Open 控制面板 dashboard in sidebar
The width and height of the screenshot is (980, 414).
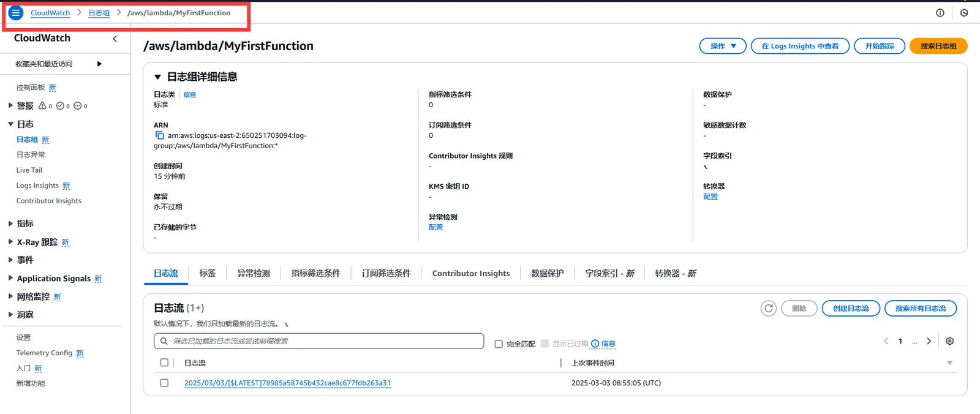pyautogui.click(x=31, y=88)
